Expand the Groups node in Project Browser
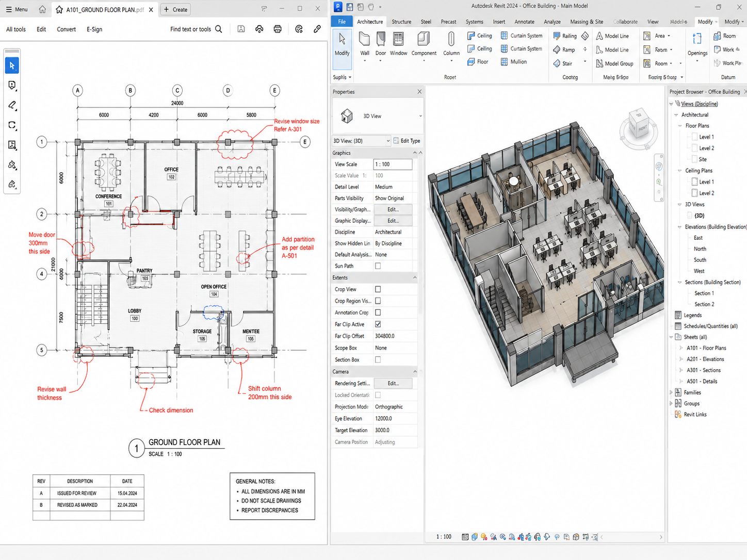Screen dimensions: 747x560 coord(671,403)
